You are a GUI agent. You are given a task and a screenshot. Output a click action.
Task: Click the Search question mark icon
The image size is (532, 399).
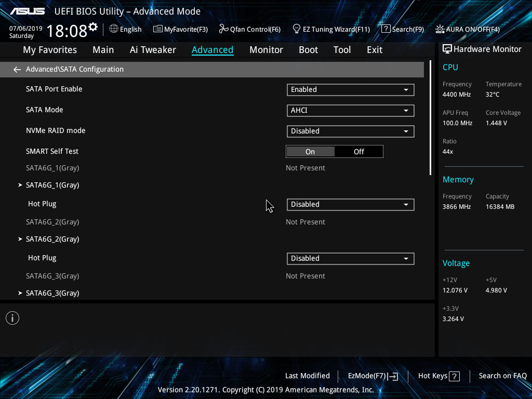tap(386, 29)
